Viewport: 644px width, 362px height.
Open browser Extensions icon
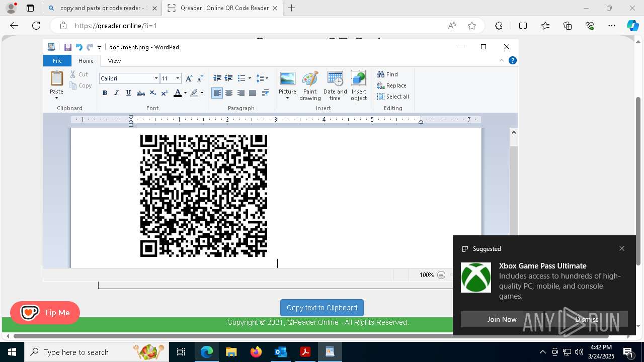click(x=499, y=26)
